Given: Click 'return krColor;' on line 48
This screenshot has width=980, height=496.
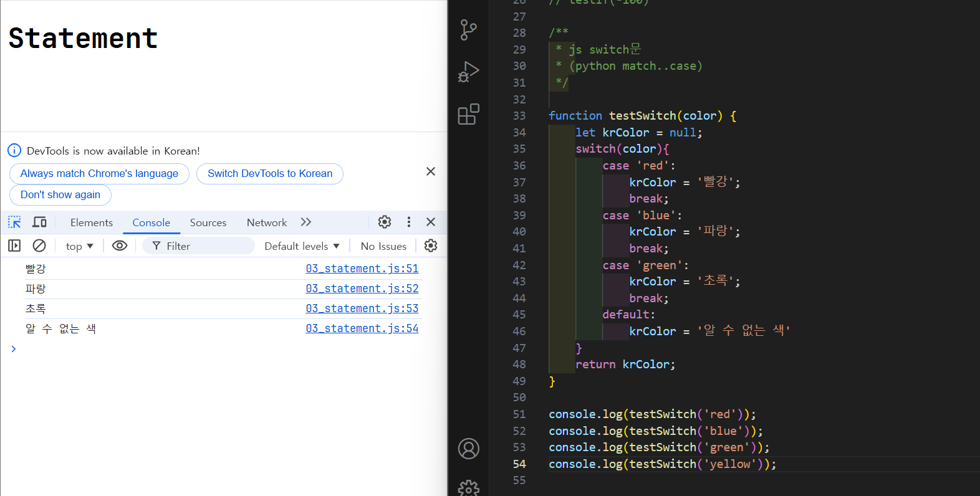Looking at the screenshot, I should coord(625,365).
